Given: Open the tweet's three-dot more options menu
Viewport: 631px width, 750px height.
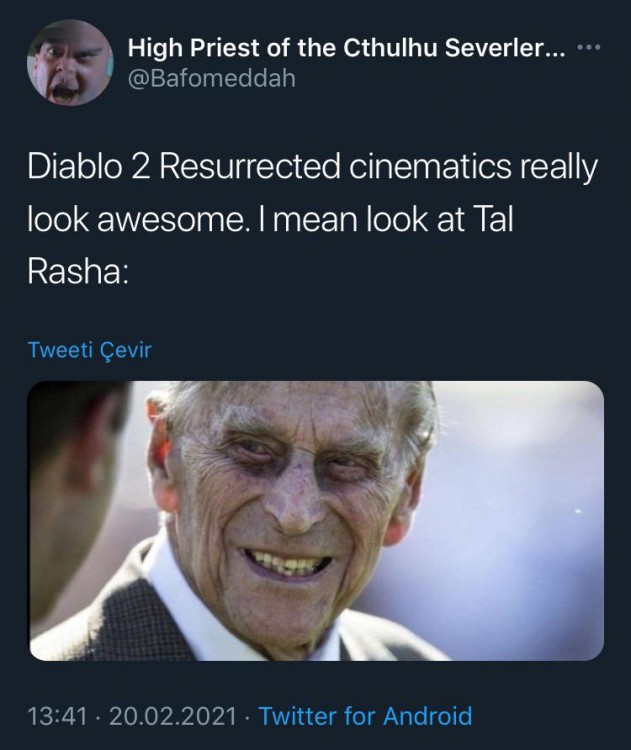Looking at the screenshot, I should [588, 48].
